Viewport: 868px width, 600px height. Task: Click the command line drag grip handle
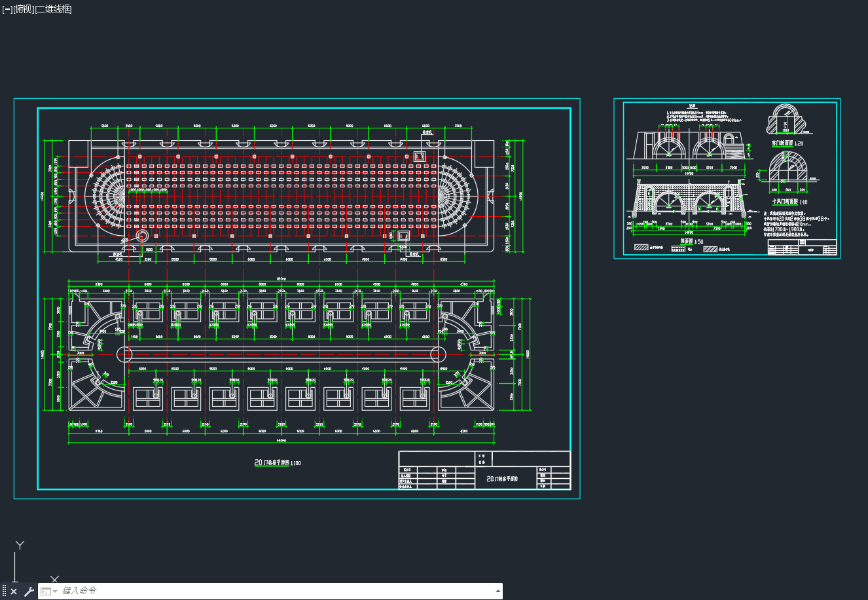(4, 591)
